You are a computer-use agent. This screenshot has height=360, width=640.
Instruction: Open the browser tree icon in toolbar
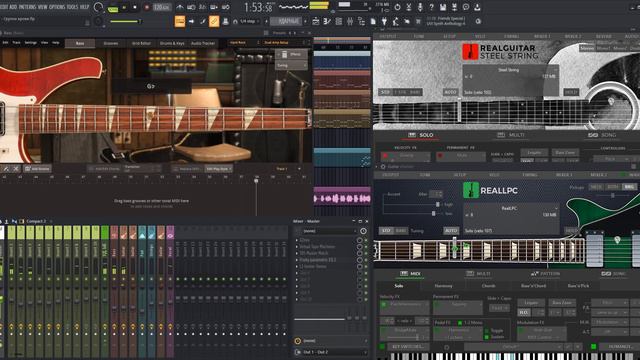[x=361, y=21]
